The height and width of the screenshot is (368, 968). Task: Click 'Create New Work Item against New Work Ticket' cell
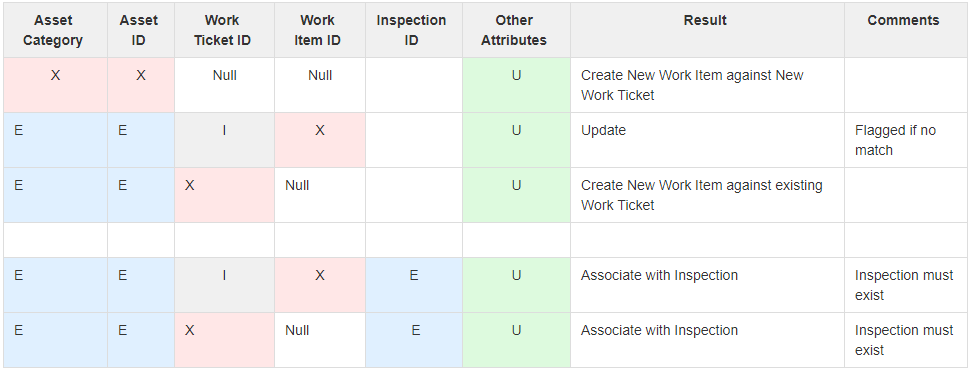(x=707, y=85)
